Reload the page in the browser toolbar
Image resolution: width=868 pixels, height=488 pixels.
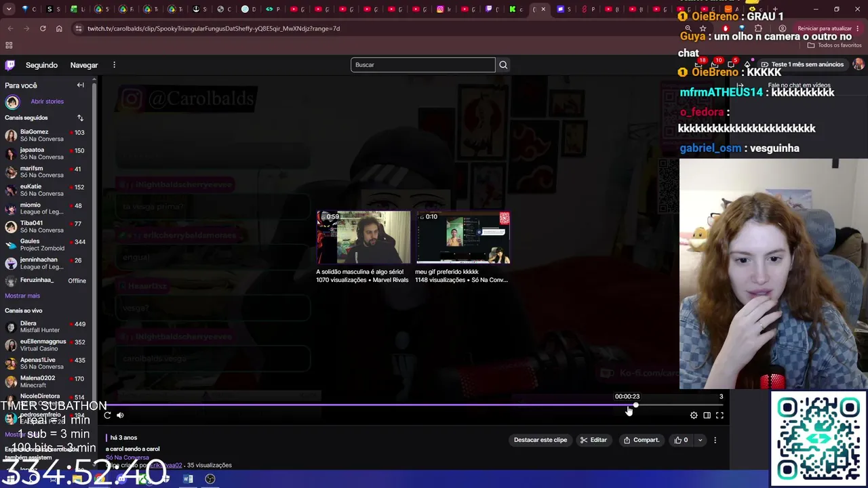point(43,28)
